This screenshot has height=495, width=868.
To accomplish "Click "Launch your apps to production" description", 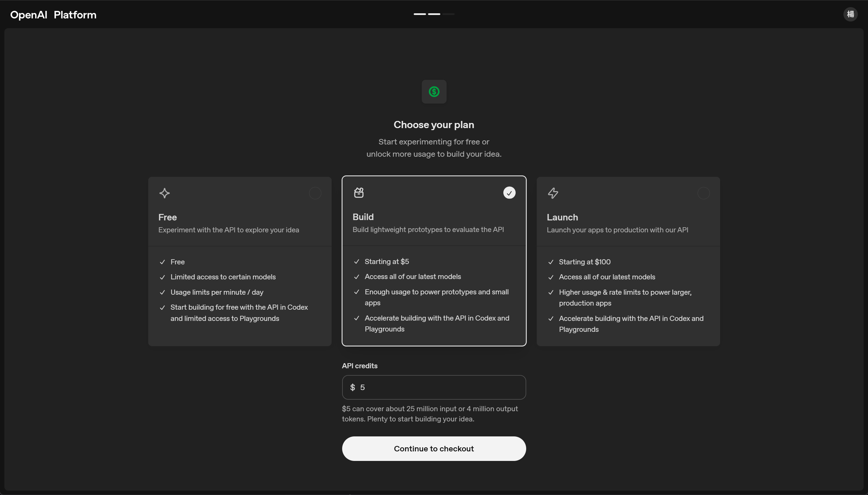I will 617,230.
